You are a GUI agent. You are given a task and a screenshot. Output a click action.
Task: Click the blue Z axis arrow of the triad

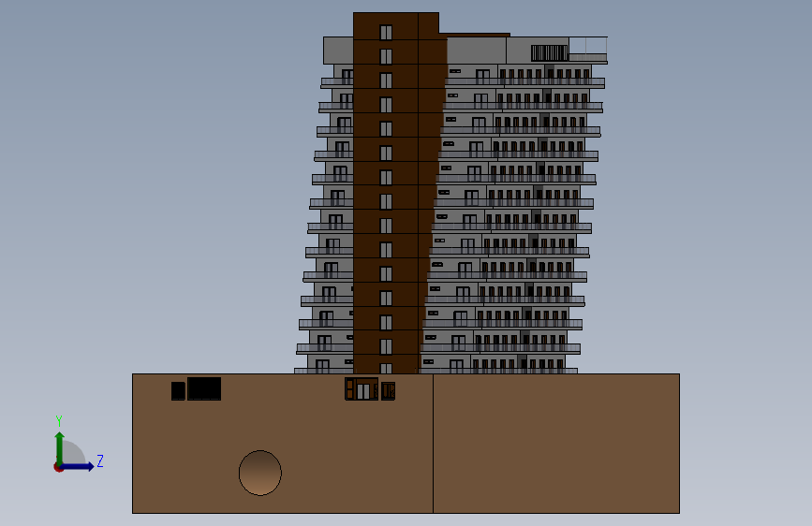(x=78, y=466)
